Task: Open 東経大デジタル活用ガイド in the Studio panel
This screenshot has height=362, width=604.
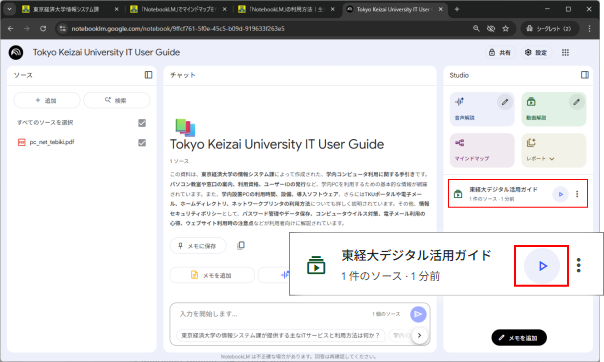Action: 502,194
